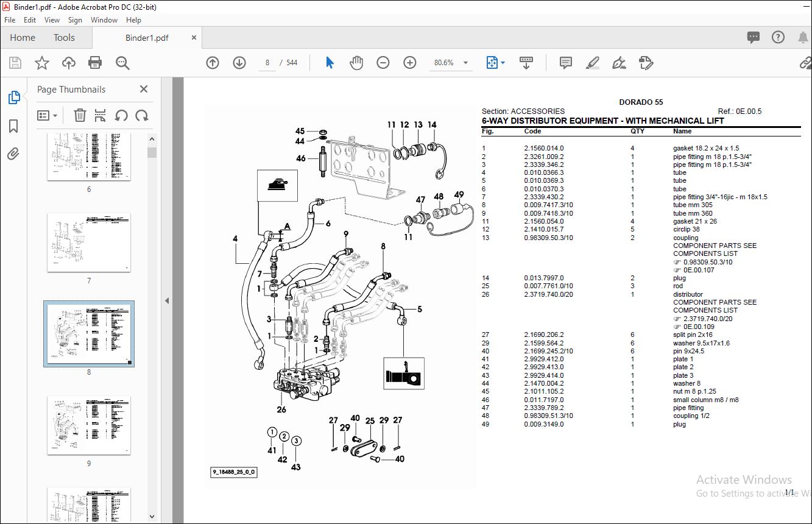Click the reference 0E.00.109 in parts list
812x524 pixels.
click(698, 327)
